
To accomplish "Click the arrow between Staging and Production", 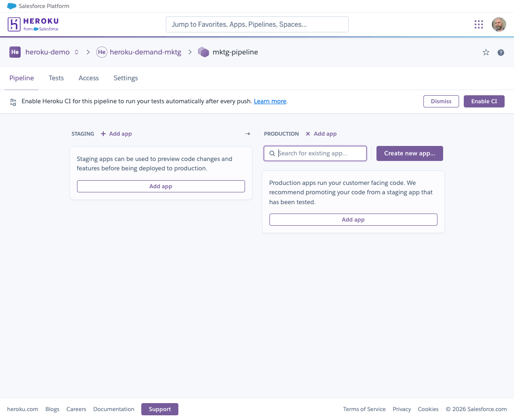I will pyautogui.click(x=247, y=134).
